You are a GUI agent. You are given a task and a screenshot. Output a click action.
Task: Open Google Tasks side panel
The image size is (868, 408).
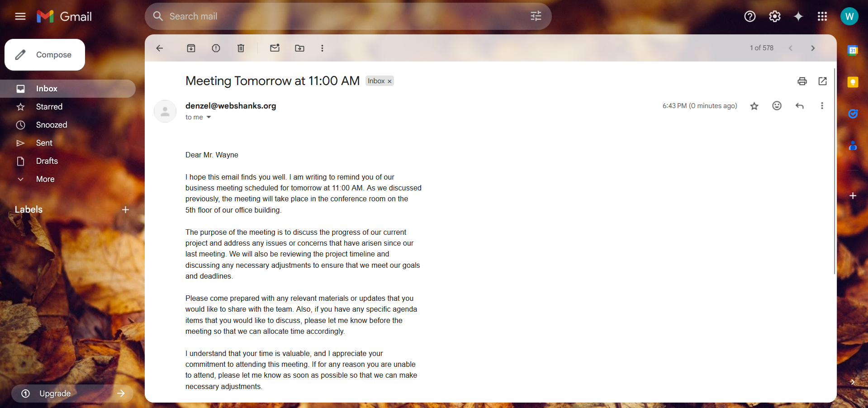point(853,114)
